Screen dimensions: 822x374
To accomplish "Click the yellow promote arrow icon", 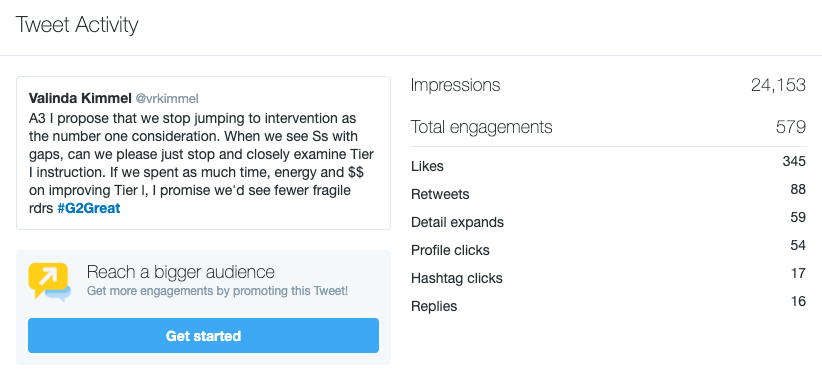I will click(49, 282).
